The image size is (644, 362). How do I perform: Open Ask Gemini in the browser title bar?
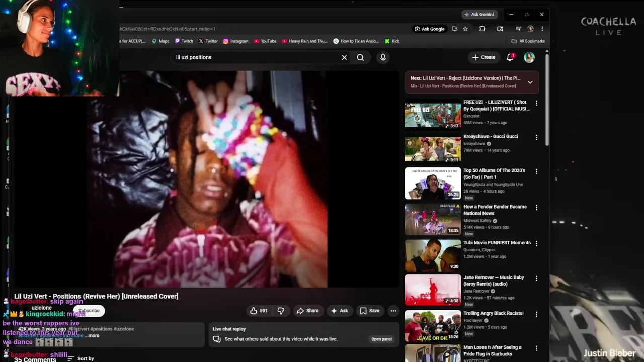pyautogui.click(x=479, y=14)
